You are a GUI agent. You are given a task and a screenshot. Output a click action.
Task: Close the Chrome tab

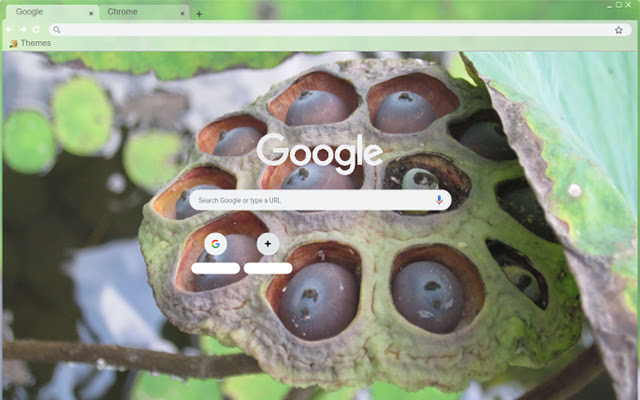tap(182, 13)
